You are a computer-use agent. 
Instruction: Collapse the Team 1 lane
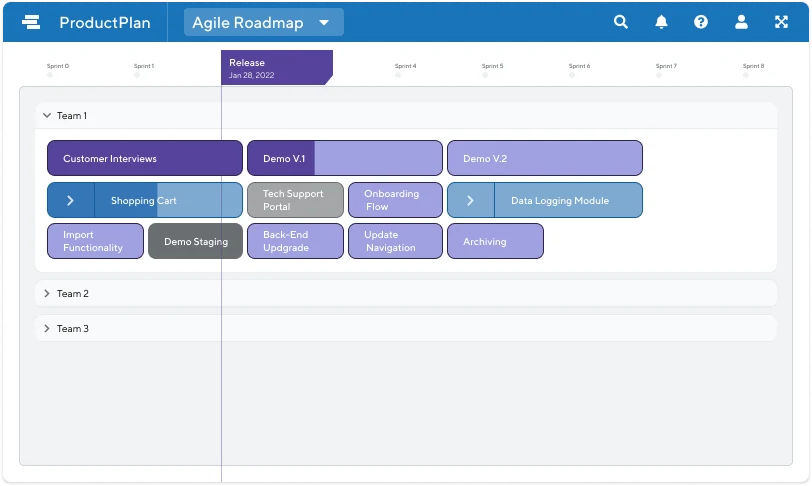[x=47, y=115]
